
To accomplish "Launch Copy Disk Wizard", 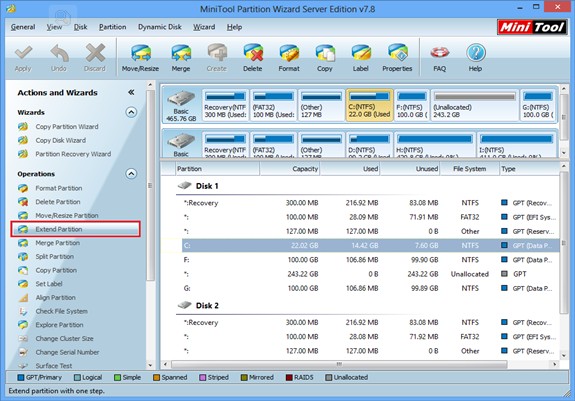I will (x=61, y=140).
